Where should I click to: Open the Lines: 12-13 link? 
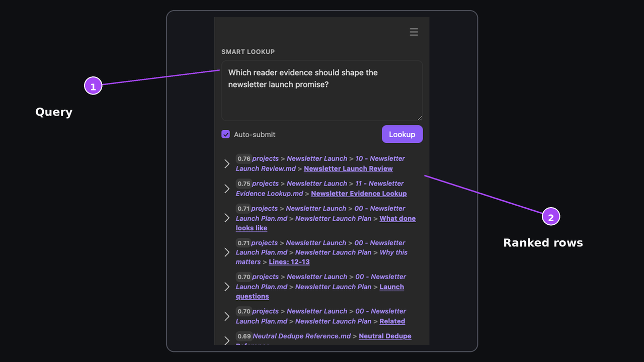click(289, 262)
